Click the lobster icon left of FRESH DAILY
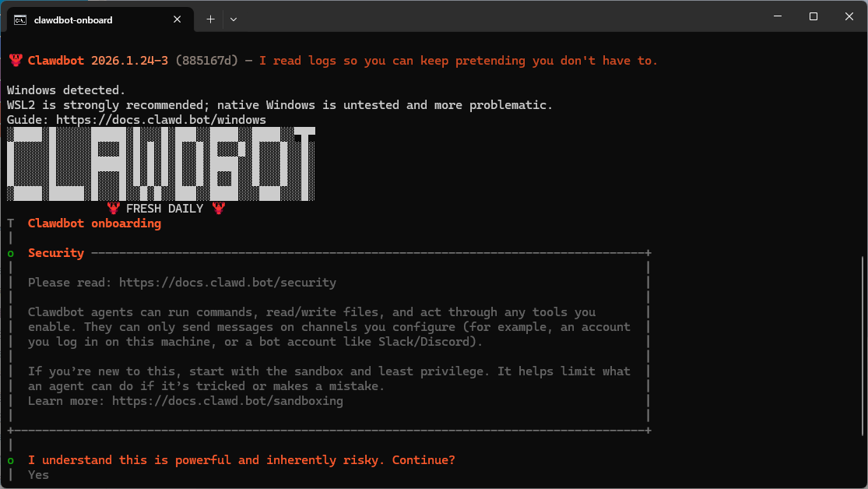This screenshot has width=868, height=489. (114, 209)
